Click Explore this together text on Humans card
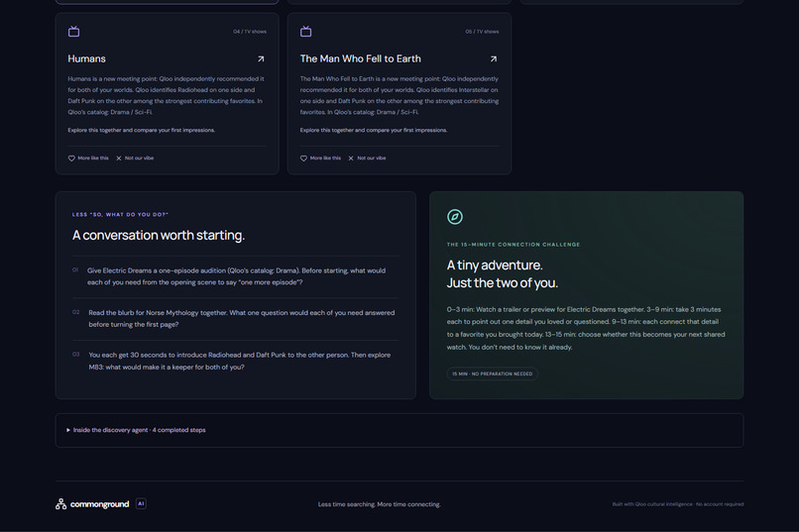The image size is (799, 532). click(x=141, y=131)
